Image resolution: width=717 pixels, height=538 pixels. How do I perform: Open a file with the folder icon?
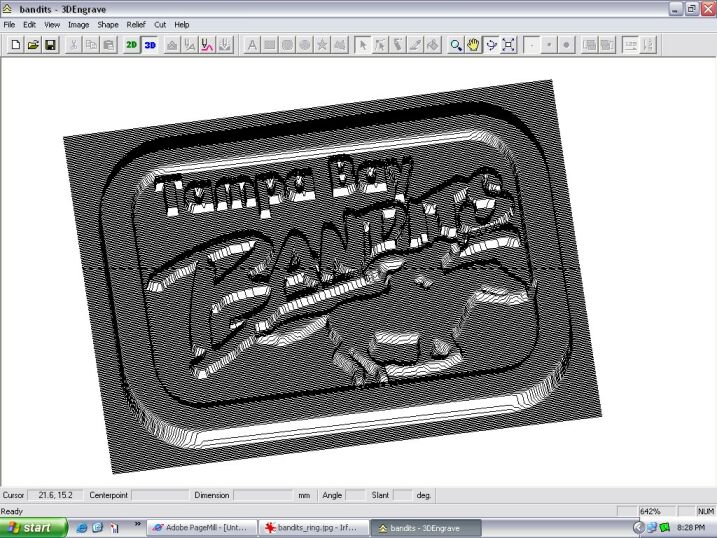(32, 45)
